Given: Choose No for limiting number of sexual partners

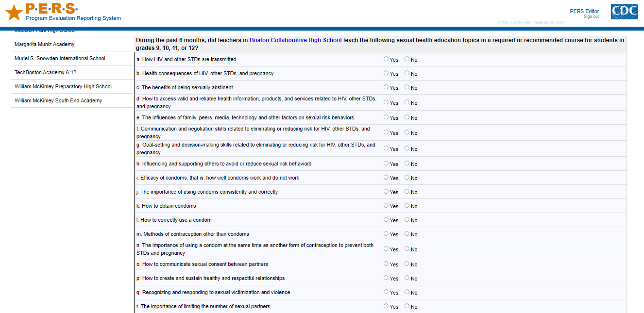Looking at the screenshot, I should tap(407, 306).
